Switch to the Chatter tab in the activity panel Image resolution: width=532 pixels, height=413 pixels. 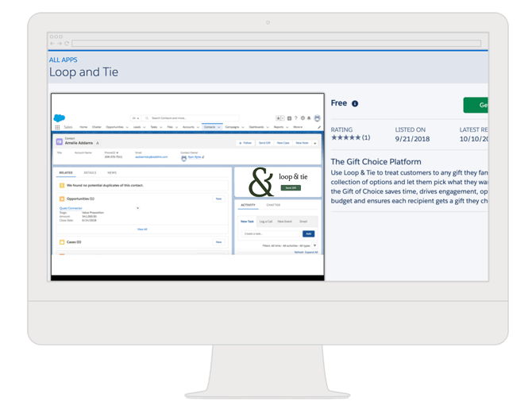point(273,205)
